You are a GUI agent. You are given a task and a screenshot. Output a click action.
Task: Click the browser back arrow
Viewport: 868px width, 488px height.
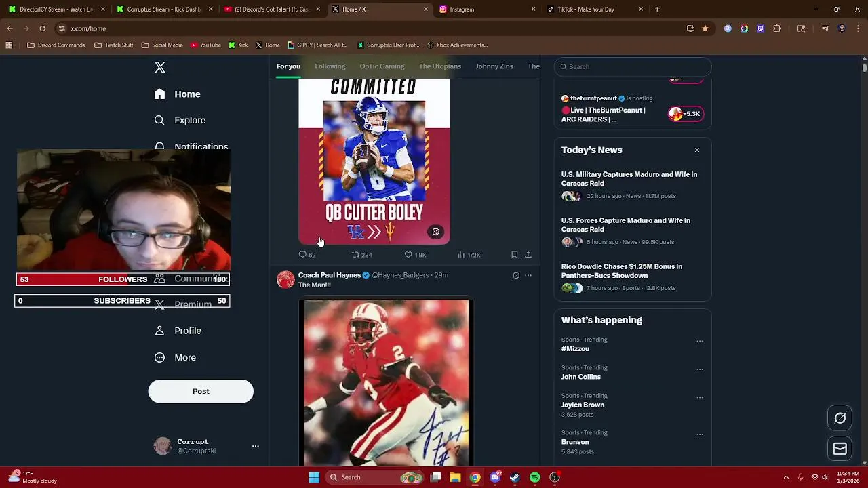tap(9, 28)
